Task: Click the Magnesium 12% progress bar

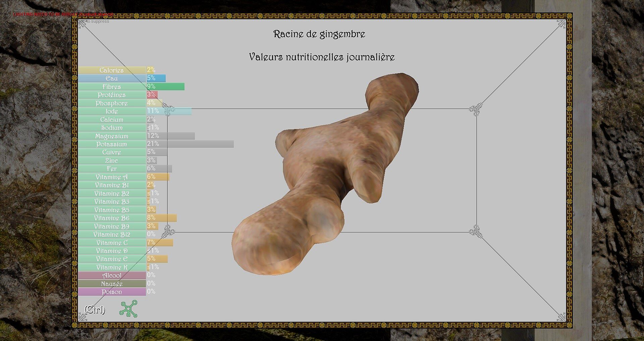Action: pos(171,136)
